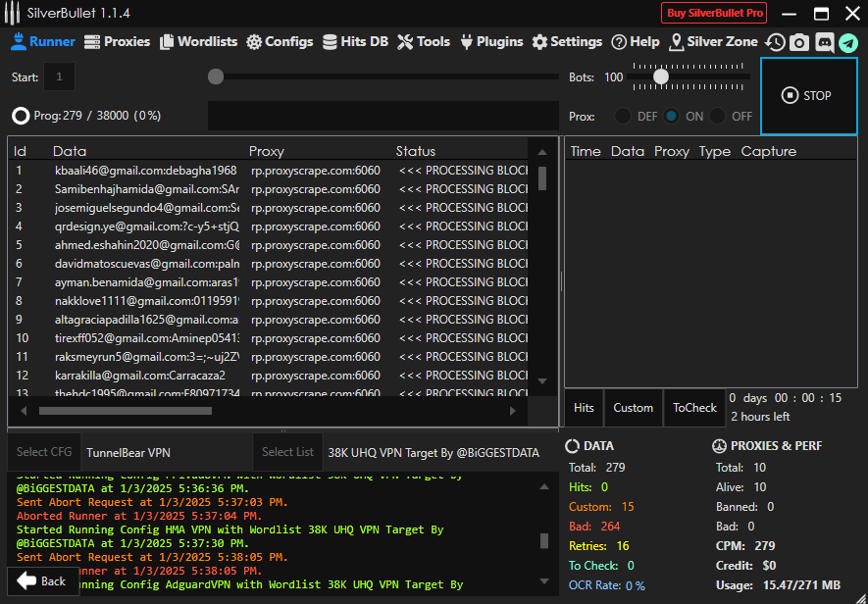Click the data grid's scroll down arrow

[542, 380]
